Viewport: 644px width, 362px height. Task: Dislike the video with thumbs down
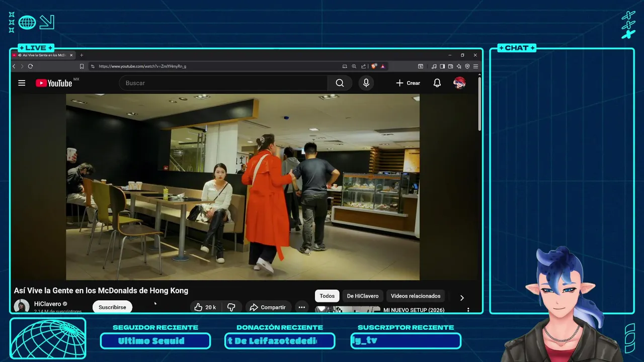(231, 307)
